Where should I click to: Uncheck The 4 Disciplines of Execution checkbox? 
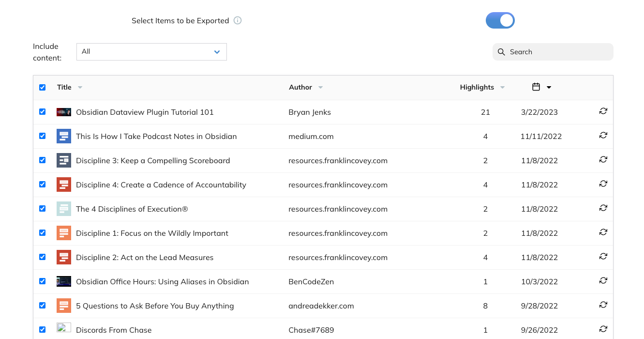pyautogui.click(x=43, y=209)
